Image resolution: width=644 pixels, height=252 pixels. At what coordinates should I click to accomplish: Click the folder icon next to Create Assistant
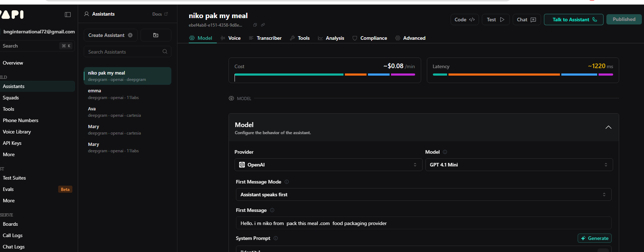156,35
